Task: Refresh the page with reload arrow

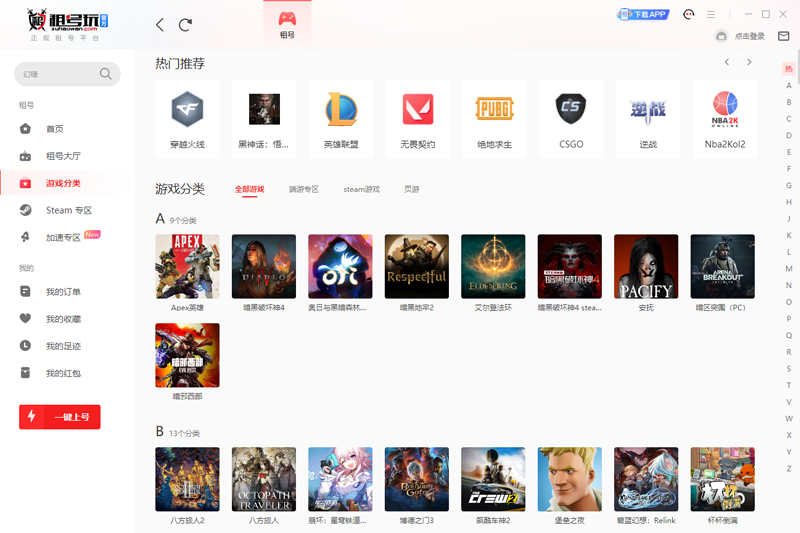Action: [185, 25]
